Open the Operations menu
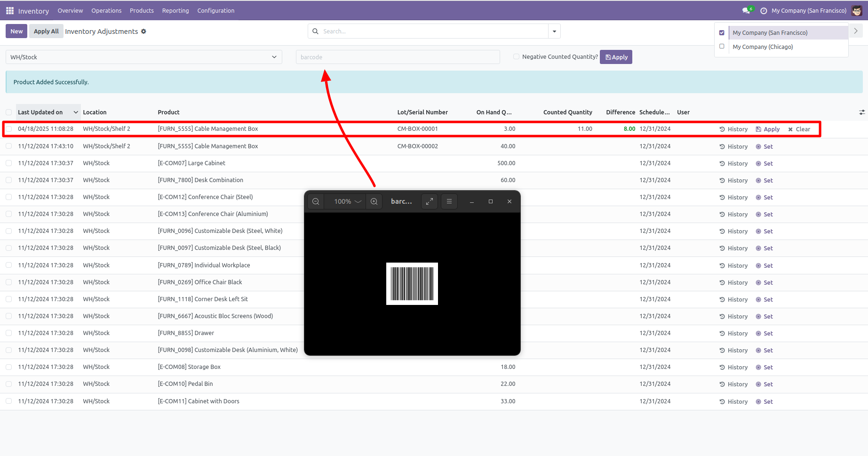868x456 pixels. [106, 10]
